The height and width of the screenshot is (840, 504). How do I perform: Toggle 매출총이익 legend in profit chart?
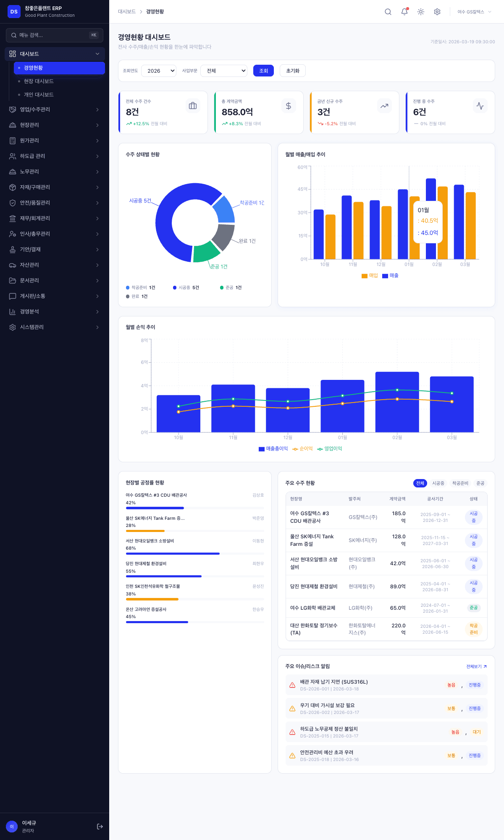click(273, 449)
